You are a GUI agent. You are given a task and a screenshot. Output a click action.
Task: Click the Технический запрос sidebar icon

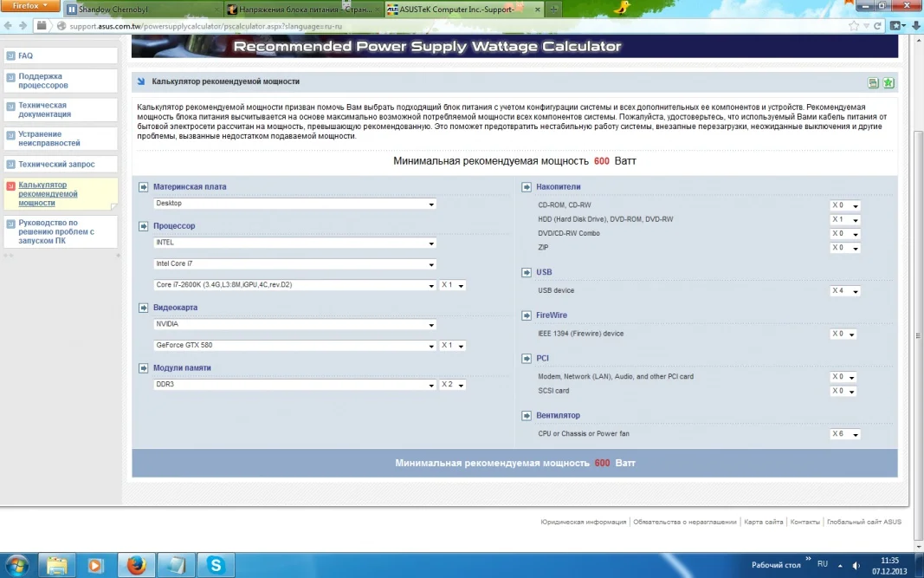pos(10,165)
